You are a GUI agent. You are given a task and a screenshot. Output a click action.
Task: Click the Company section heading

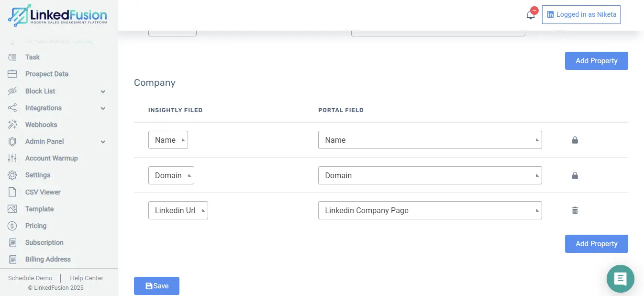155,82
